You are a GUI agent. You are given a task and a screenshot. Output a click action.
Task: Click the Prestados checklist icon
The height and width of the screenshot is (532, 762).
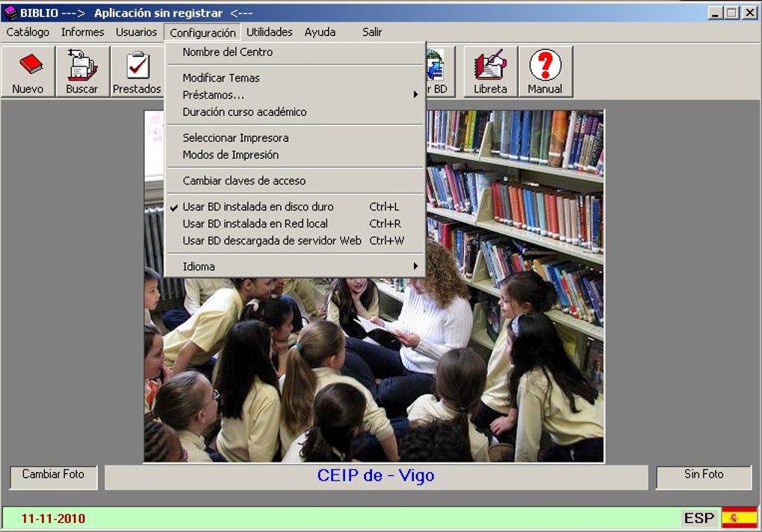tap(137, 65)
